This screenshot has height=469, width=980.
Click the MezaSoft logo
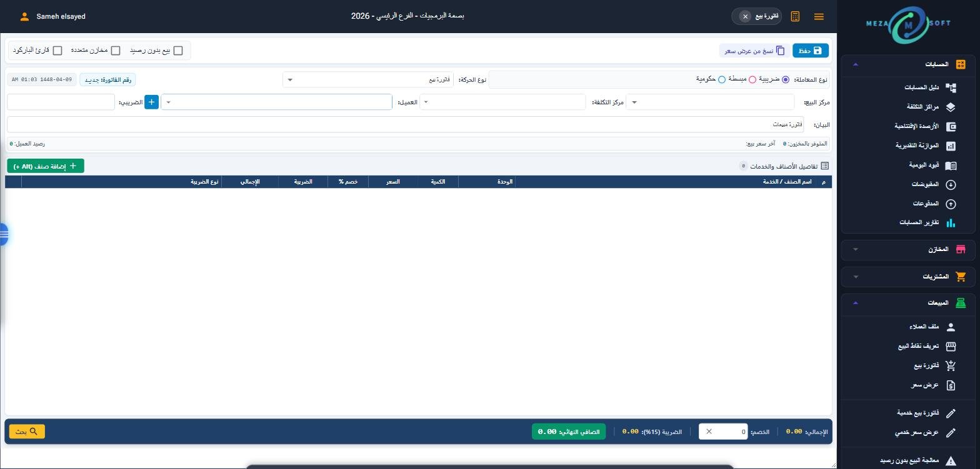click(909, 24)
